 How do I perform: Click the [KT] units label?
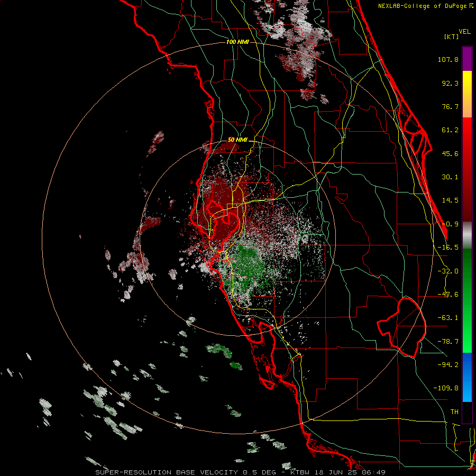point(452,36)
